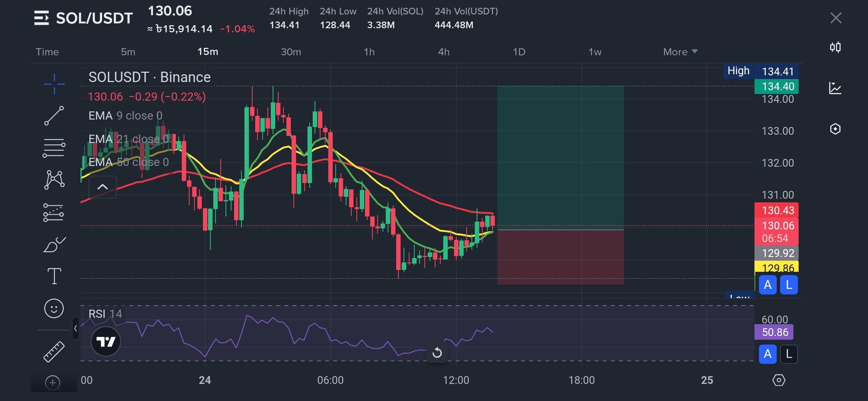Open the market list hamburger icon

pos(42,18)
